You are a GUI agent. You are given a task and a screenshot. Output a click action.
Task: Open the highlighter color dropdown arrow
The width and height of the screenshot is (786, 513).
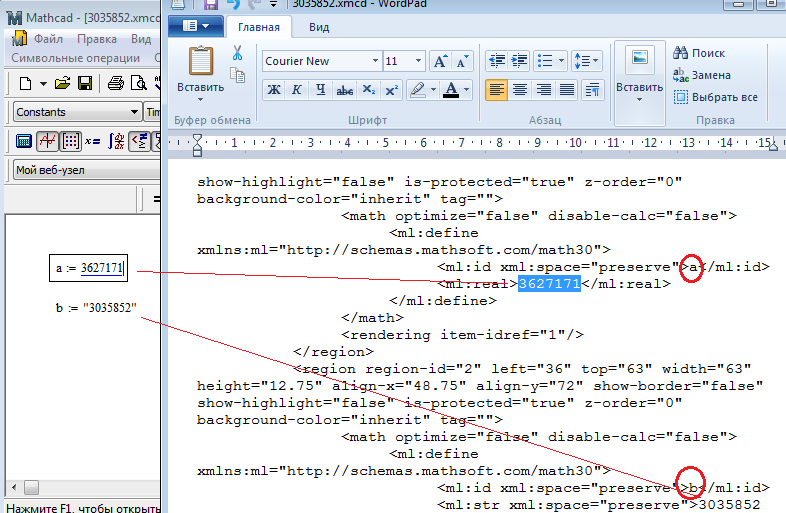[433, 90]
